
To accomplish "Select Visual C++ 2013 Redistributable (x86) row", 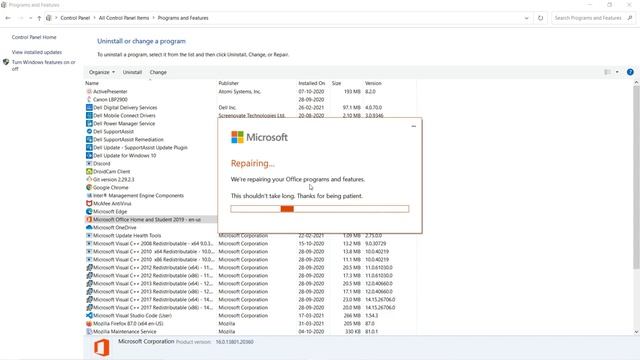I will [x=250, y=291].
